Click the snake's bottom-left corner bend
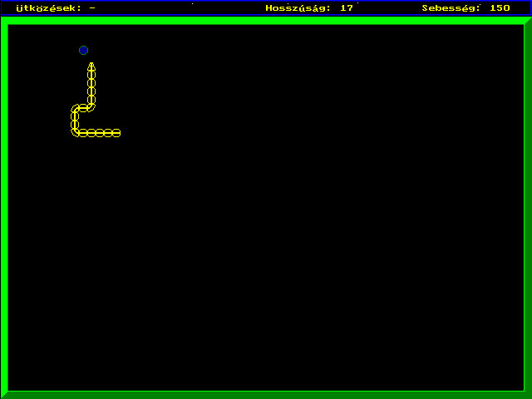Image resolution: width=532 pixels, height=399 pixels. coord(76,131)
